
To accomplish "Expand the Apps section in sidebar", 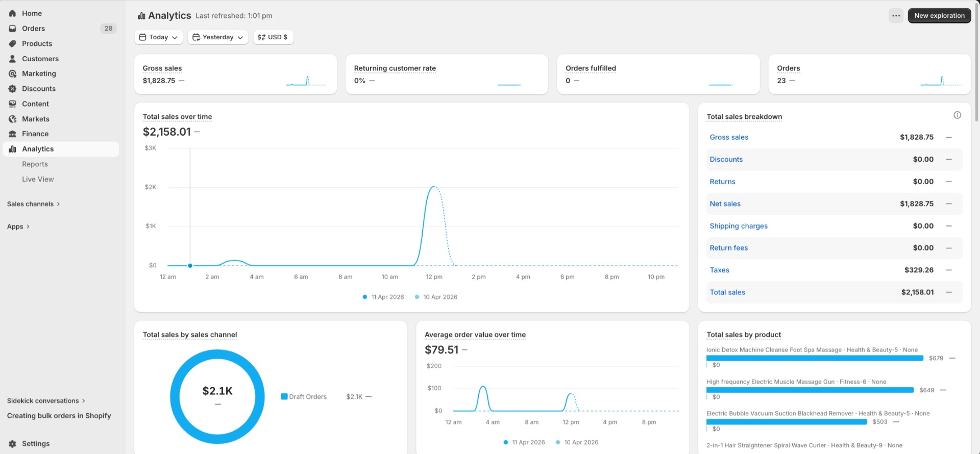I will [18, 226].
